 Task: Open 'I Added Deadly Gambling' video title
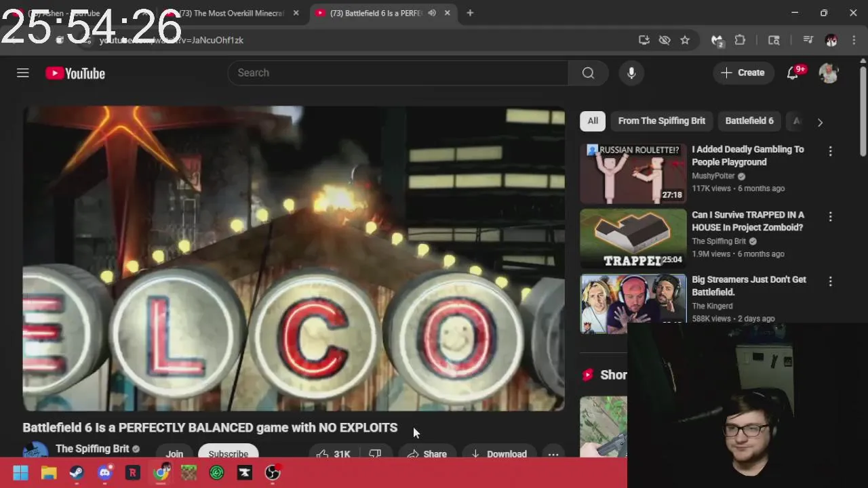pyautogui.click(x=748, y=156)
